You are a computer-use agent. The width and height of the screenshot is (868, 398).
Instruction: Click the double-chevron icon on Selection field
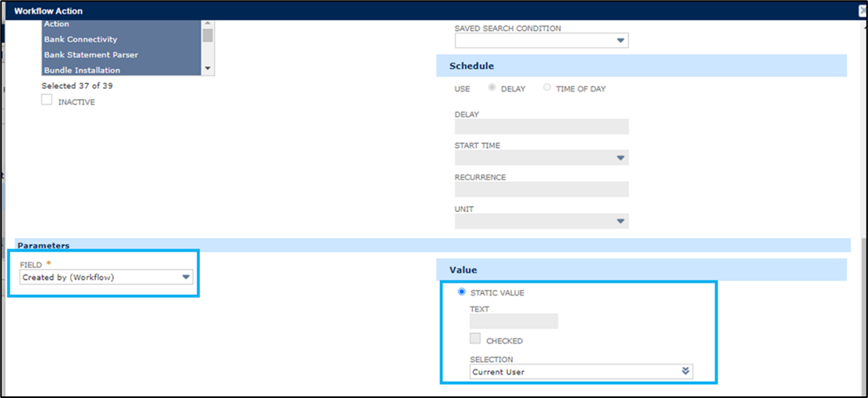(x=686, y=371)
